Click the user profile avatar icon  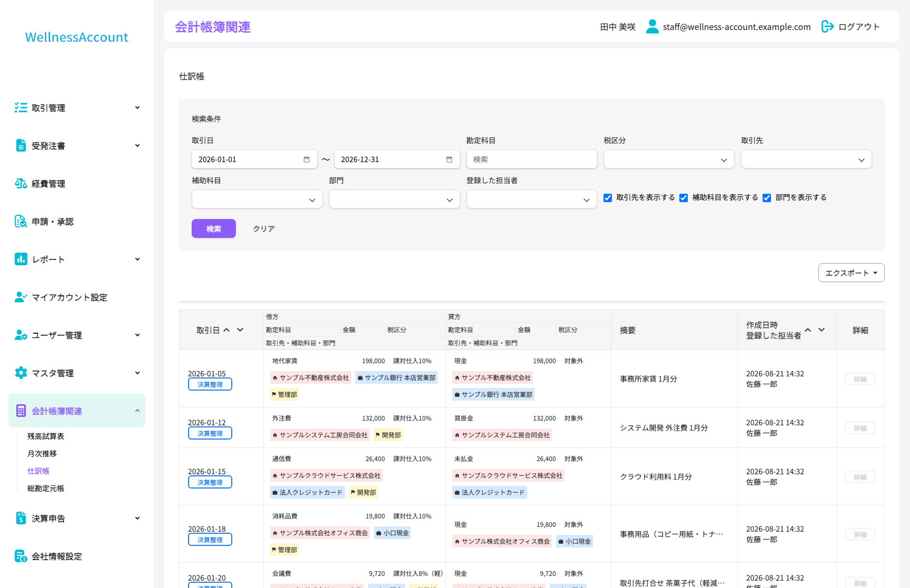coord(652,26)
